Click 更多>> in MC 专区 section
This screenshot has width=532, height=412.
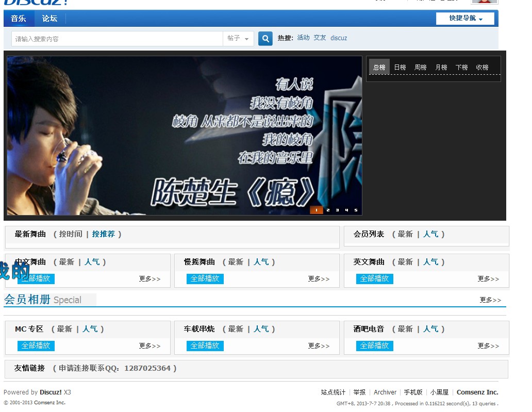pyautogui.click(x=149, y=345)
